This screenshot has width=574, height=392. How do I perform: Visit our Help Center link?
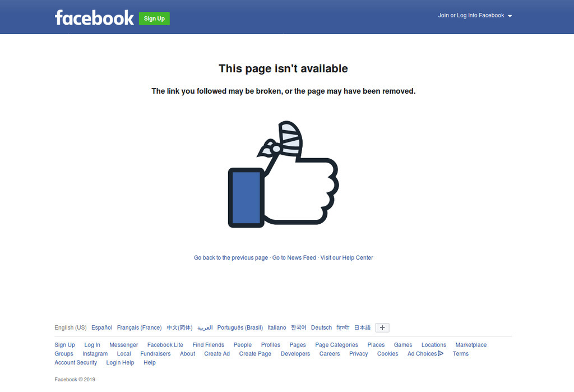coord(346,257)
